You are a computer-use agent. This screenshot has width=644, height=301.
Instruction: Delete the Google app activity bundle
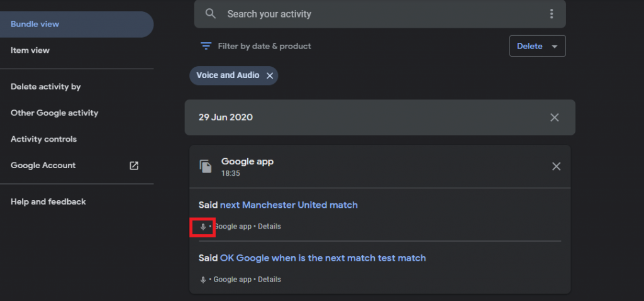coord(556,166)
